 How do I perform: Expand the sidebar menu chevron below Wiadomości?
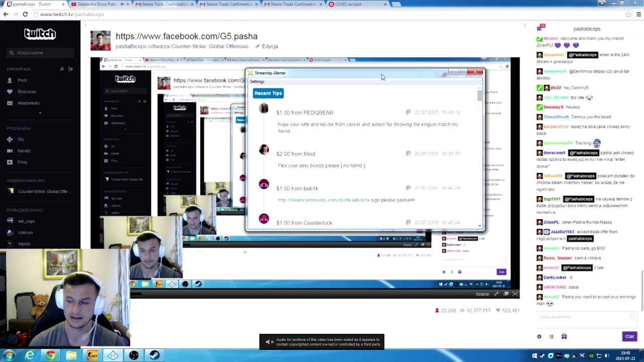40,113
